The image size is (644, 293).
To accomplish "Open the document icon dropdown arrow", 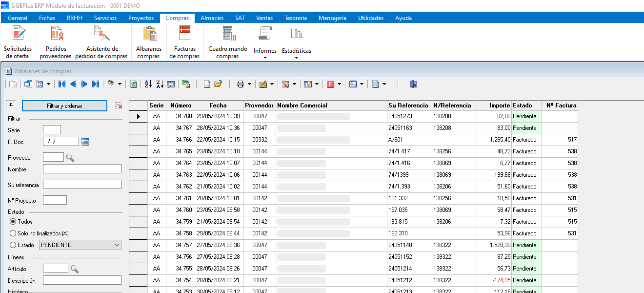I will pos(384,84).
